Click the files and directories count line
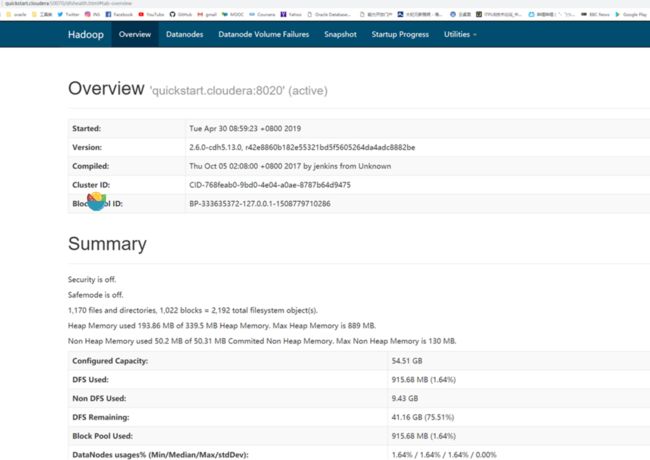This screenshot has width=650, height=460. point(193,310)
